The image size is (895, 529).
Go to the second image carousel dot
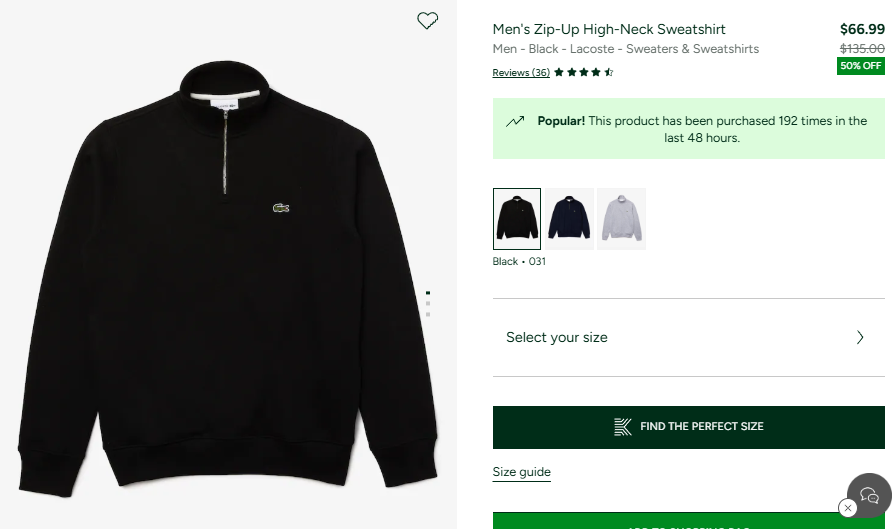pyautogui.click(x=428, y=303)
